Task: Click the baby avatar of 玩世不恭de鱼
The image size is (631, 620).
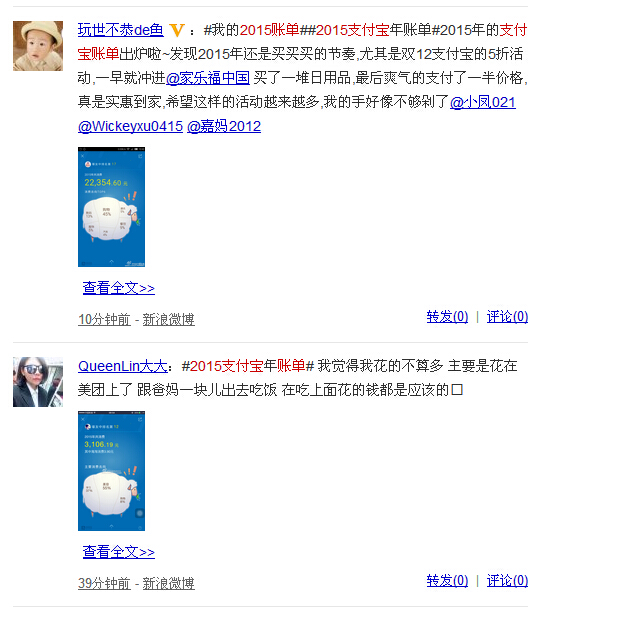Action: tap(38, 46)
